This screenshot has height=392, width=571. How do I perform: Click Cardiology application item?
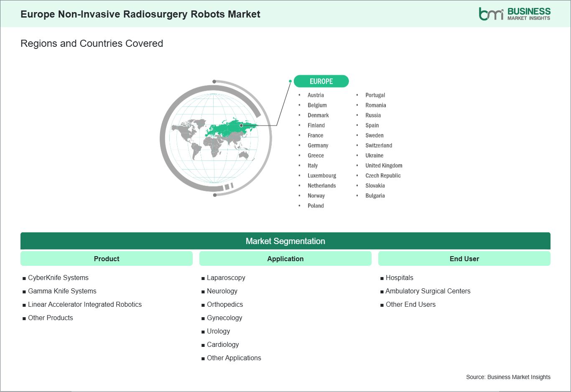pos(223,345)
